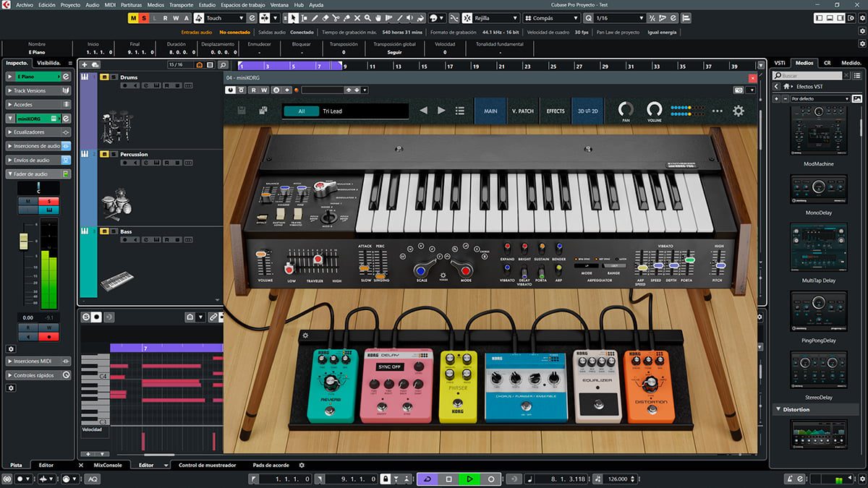Open miniKORG more options (three dots)

718,111
